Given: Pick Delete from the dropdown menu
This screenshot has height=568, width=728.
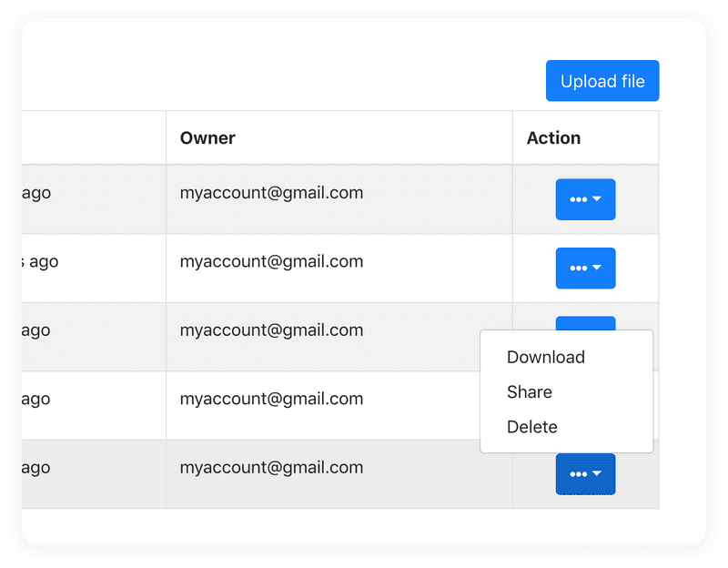Looking at the screenshot, I should click(x=532, y=427).
